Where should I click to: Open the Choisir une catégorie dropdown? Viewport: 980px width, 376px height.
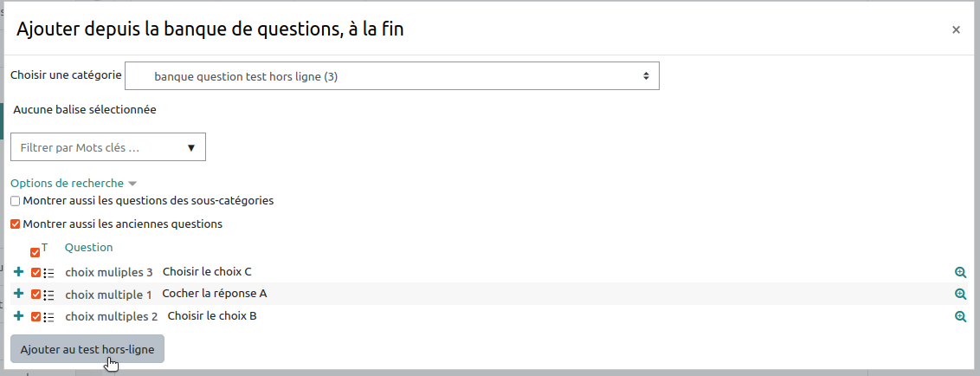(392, 76)
